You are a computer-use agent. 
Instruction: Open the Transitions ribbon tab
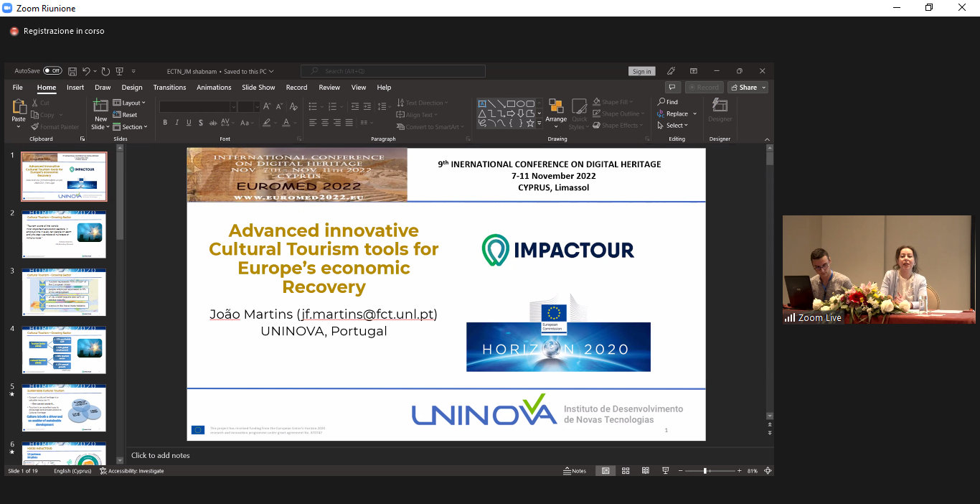tap(169, 88)
